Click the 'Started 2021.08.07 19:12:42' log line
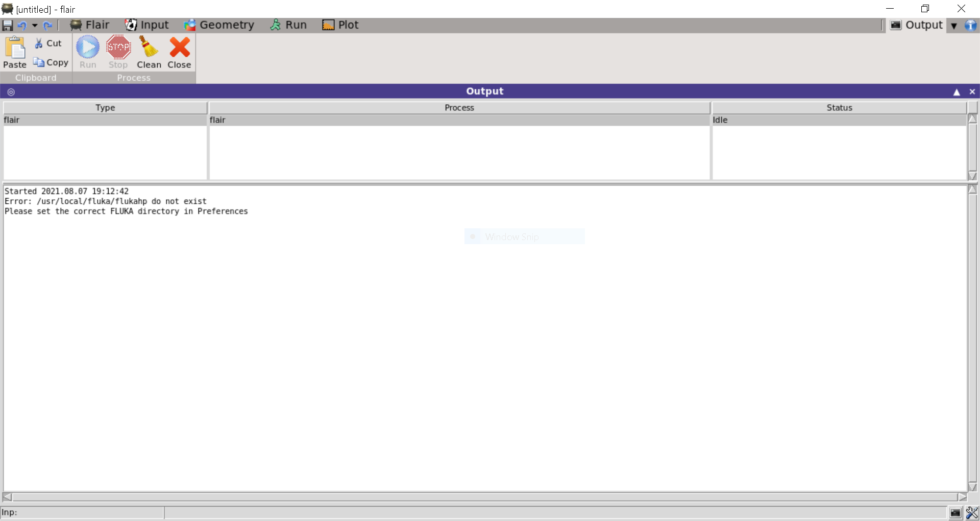 [x=67, y=192]
